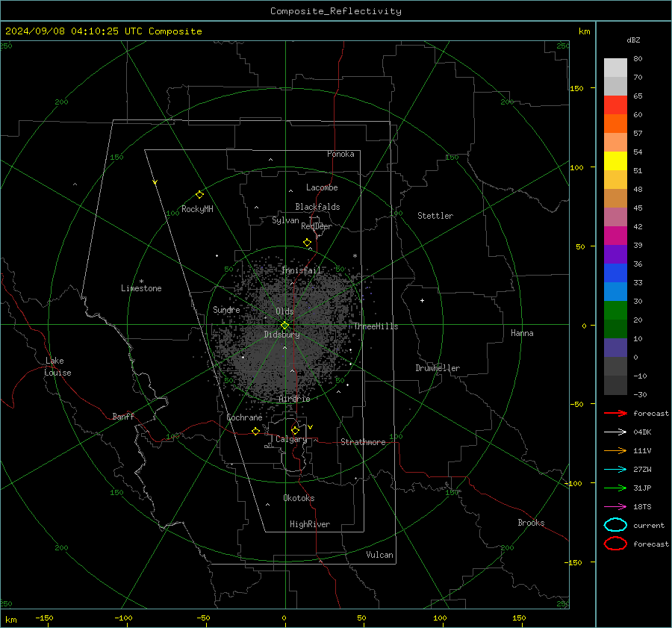Select the yellow radar-center diamond near Didsbury
Viewport: 672px width, 628px height.
click(285, 326)
